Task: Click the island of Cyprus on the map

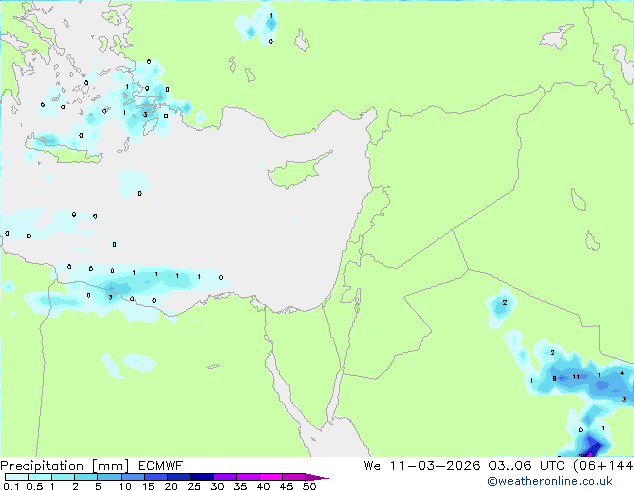Action: 298,171
